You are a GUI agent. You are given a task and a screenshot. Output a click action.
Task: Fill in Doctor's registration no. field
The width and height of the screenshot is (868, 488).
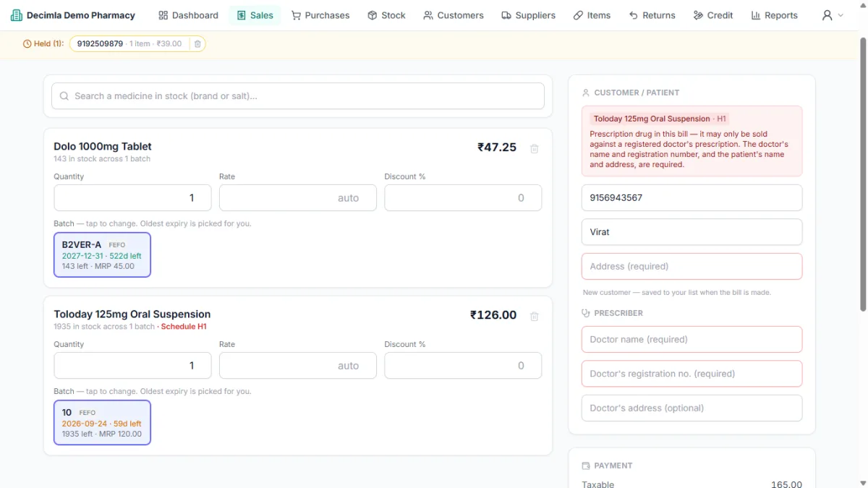click(692, 374)
